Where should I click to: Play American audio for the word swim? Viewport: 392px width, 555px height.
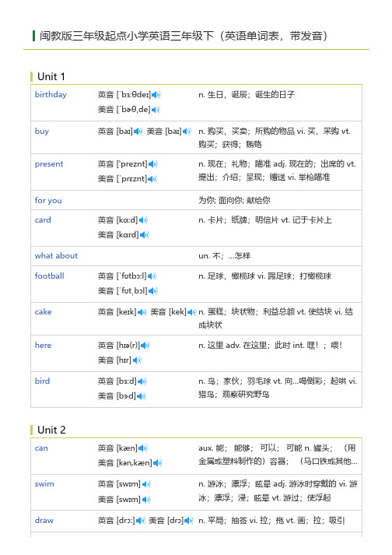pyautogui.click(x=146, y=500)
